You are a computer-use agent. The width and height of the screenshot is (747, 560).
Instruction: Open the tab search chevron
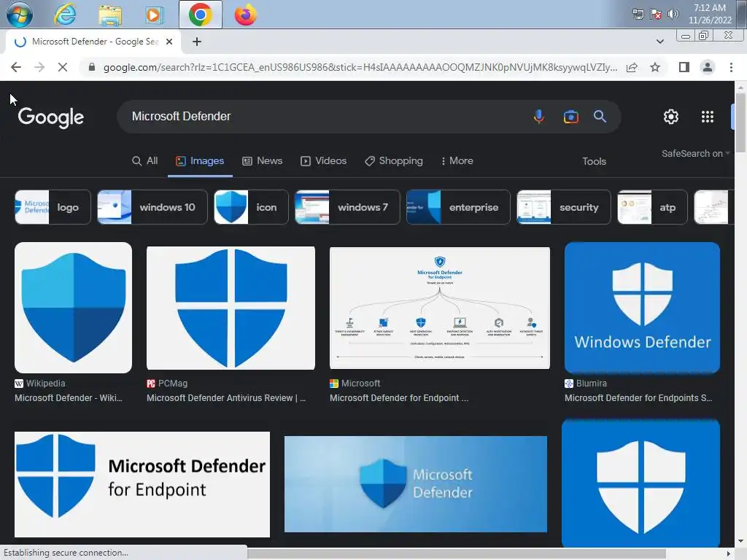pyautogui.click(x=659, y=42)
